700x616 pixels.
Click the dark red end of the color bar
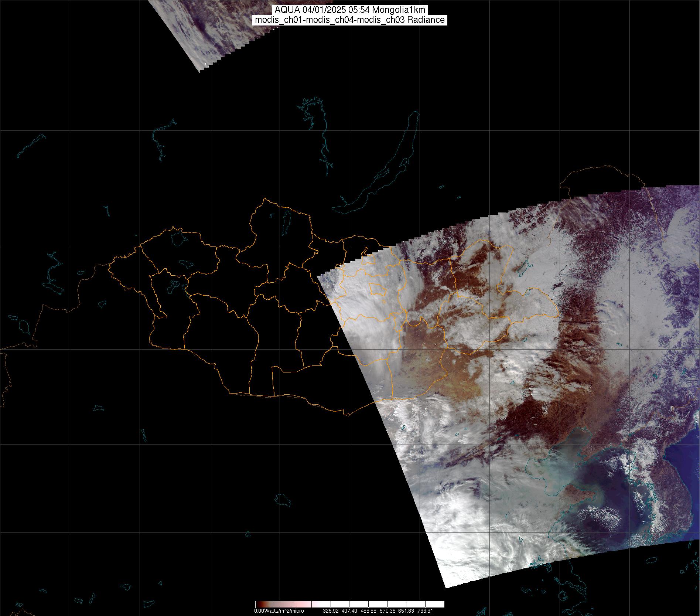[x=258, y=604]
